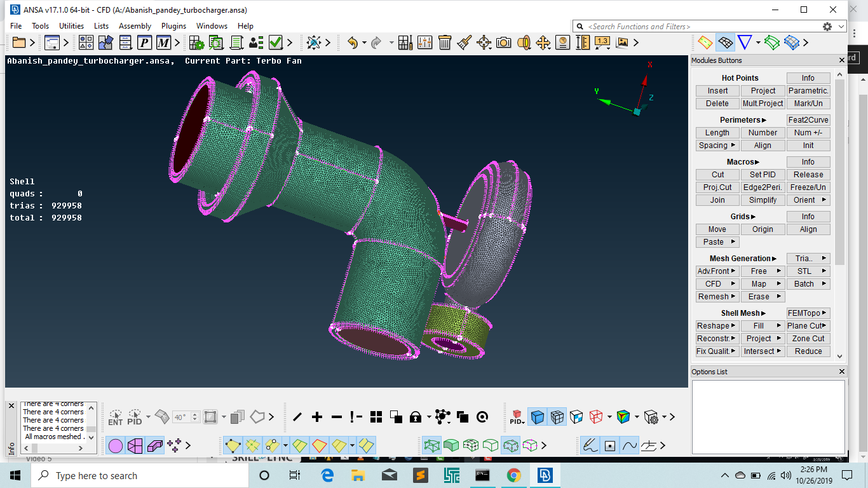Click the Undo icon on the top toolbar

tap(352, 43)
